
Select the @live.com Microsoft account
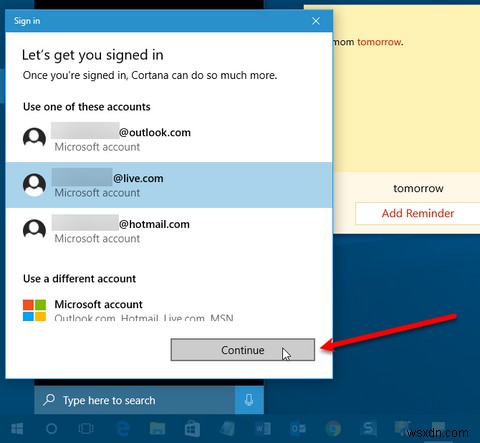[x=169, y=185]
